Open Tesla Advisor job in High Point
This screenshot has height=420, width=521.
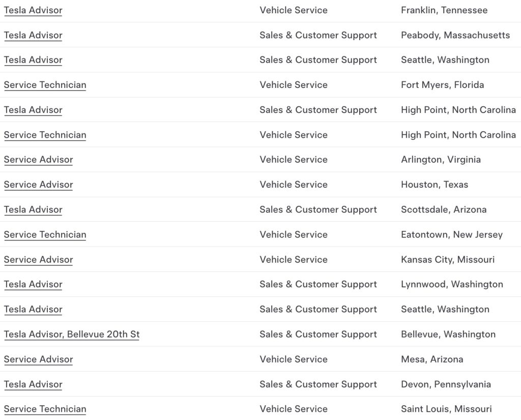click(33, 110)
